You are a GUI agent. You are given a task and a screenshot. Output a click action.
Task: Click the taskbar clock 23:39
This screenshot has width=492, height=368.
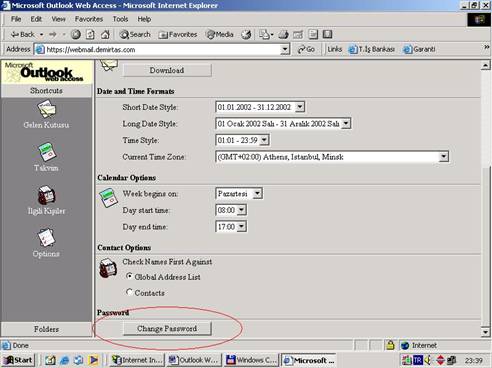click(x=474, y=361)
